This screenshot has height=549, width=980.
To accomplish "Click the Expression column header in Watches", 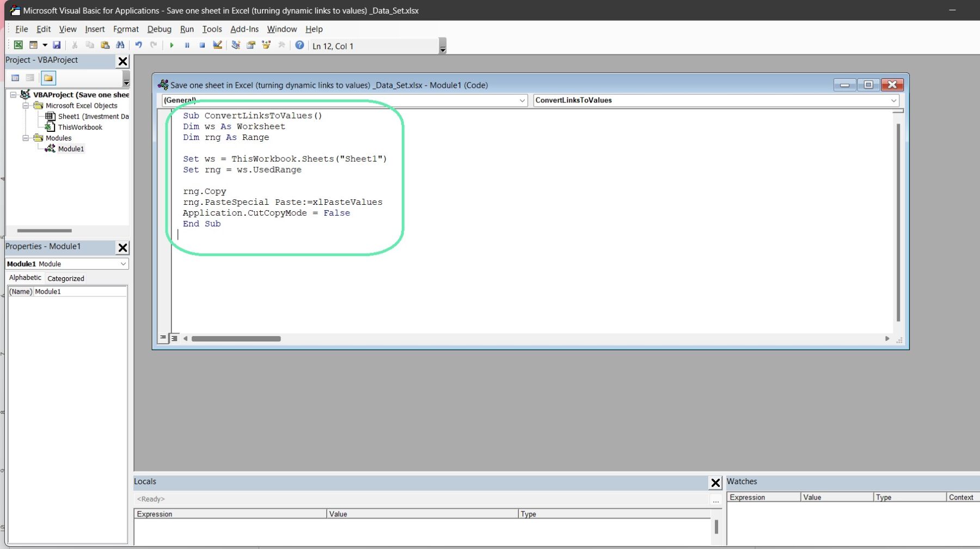I will (x=763, y=497).
